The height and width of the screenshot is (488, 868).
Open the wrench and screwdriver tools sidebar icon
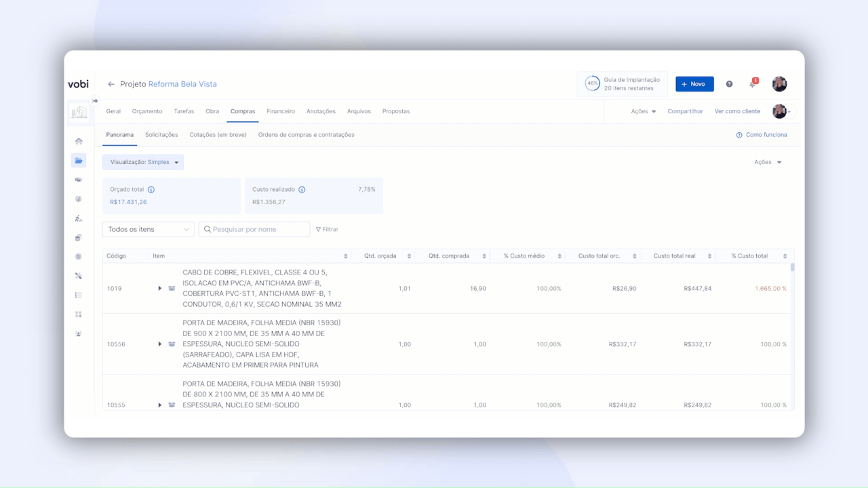click(79, 276)
